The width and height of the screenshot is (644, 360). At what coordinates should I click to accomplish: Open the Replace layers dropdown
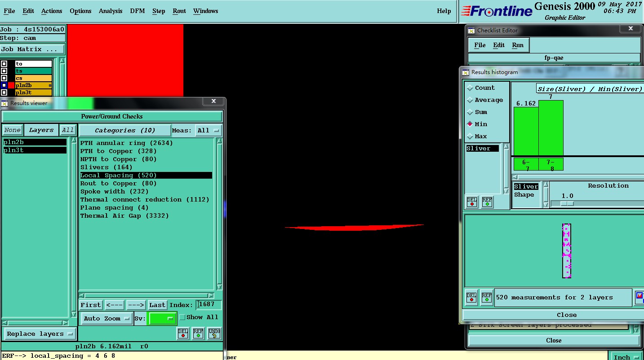[x=40, y=334]
